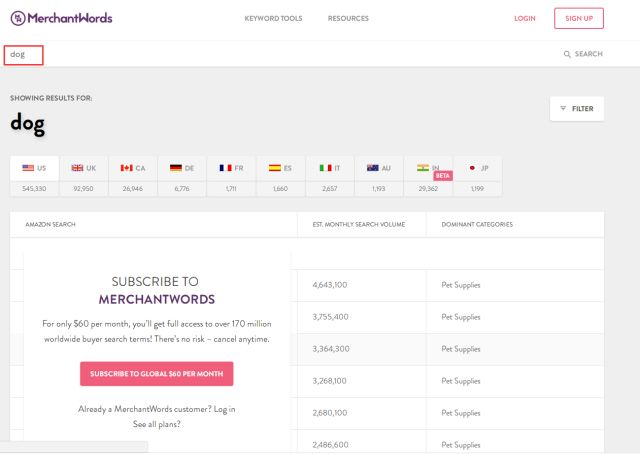Select the India flag icon
This screenshot has height=454, width=640.
click(423, 168)
